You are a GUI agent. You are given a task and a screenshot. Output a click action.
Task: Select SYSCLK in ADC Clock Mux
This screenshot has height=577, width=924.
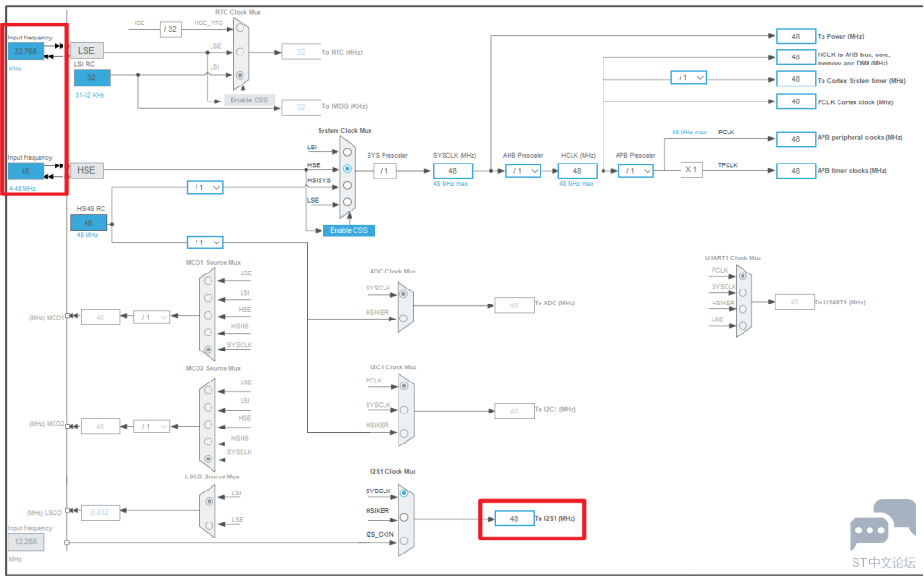click(x=403, y=293)
